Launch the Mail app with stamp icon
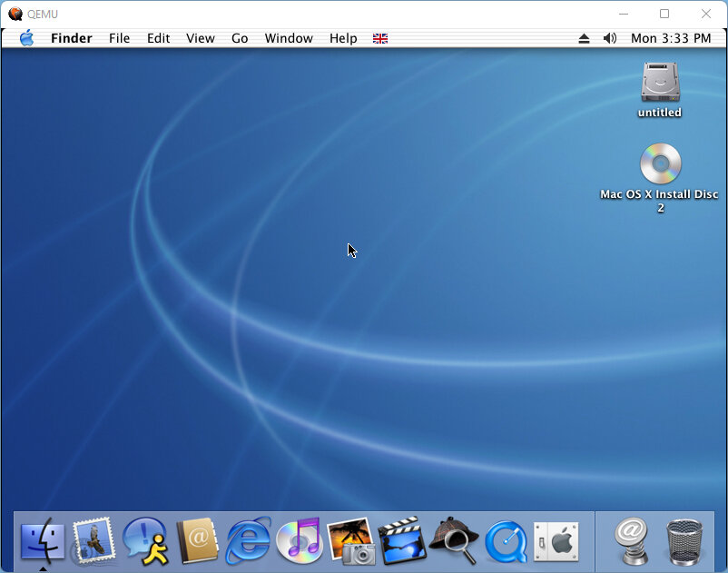 point(93,541)
